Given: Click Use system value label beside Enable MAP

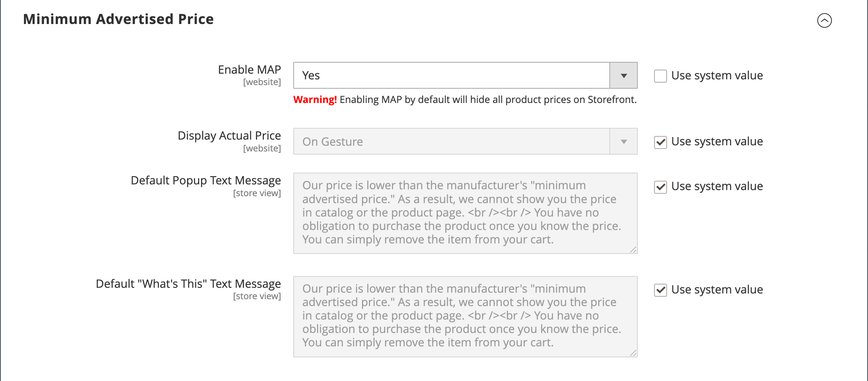Looking at the screenshot, I should click(x=717, y=75).
